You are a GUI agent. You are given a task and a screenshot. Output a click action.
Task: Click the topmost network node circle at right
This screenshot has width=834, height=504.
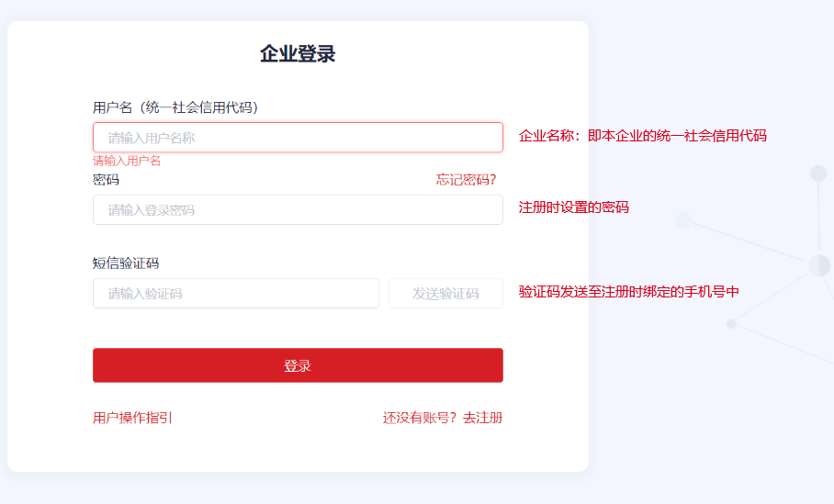(818, 174)
